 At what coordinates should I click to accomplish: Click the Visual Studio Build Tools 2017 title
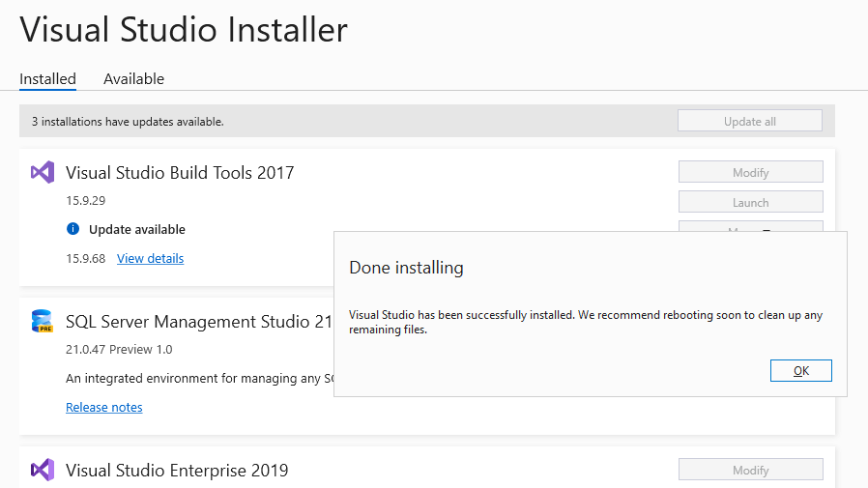click(x=180, y=173)
